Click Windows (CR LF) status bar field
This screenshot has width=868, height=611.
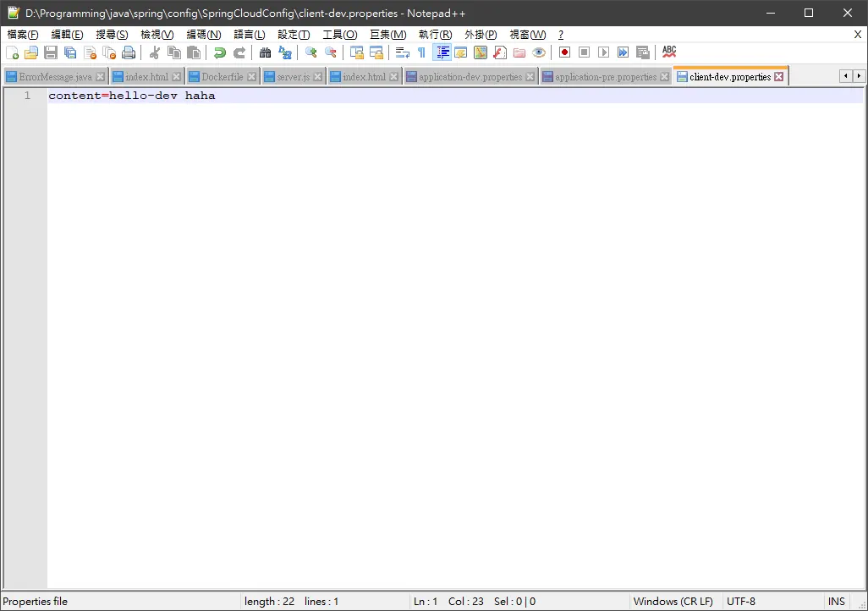673,602
